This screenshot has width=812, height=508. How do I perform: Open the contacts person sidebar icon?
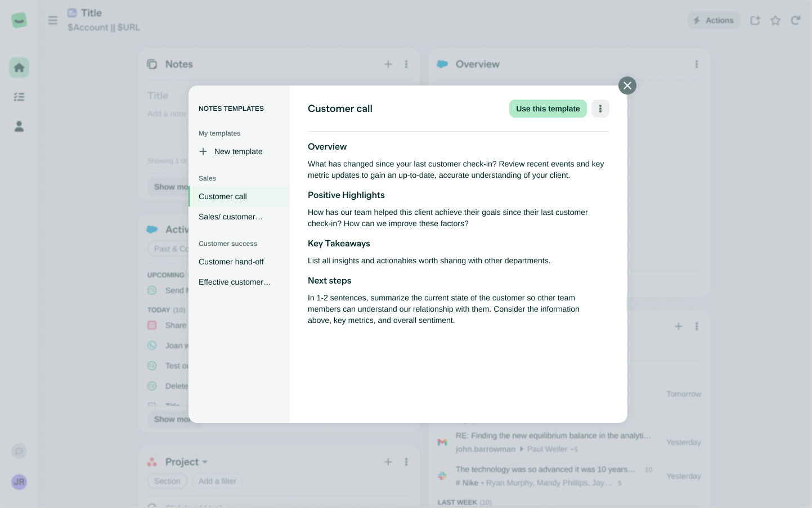pyautogui.click(x=19, y=126)
